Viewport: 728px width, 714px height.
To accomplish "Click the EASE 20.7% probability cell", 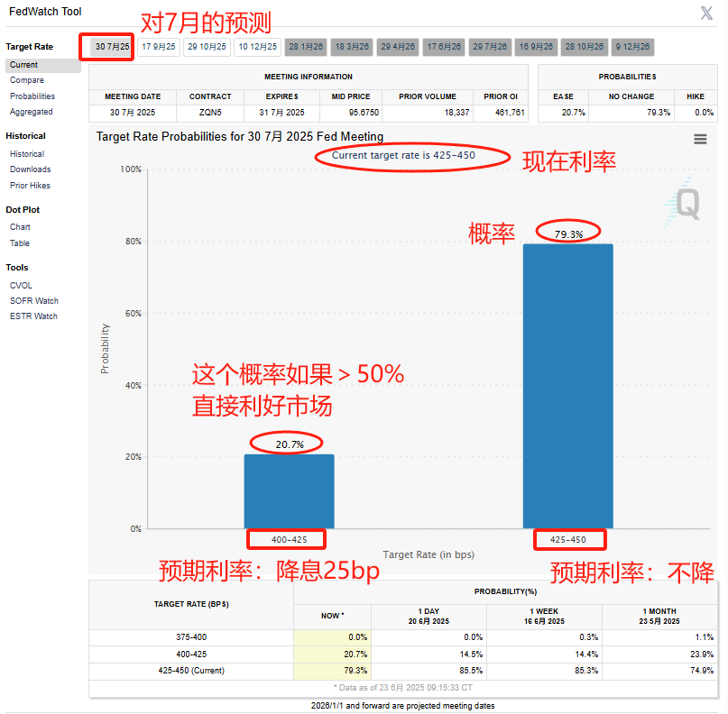I will pyautogui.click(x=563, y=113).
